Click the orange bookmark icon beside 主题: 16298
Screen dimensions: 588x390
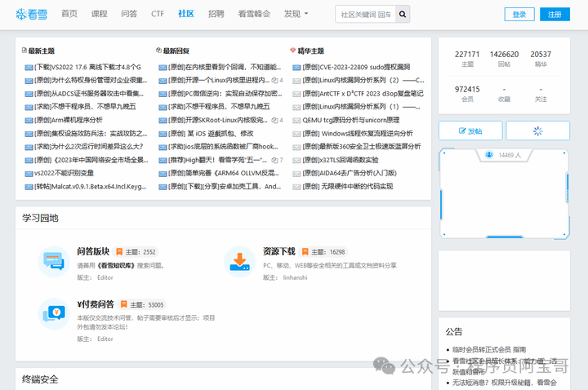click(305, 252)
